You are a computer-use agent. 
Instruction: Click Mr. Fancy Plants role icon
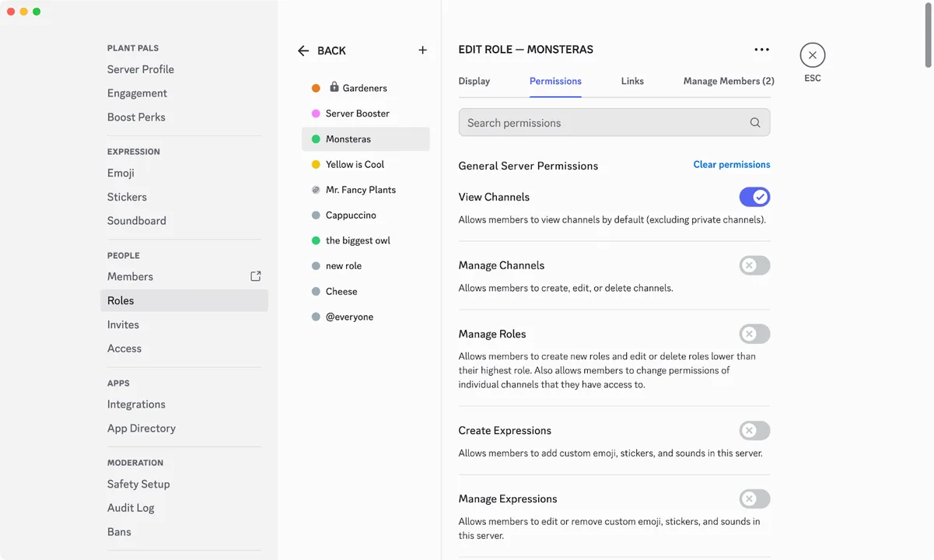(x=316, y=190)
